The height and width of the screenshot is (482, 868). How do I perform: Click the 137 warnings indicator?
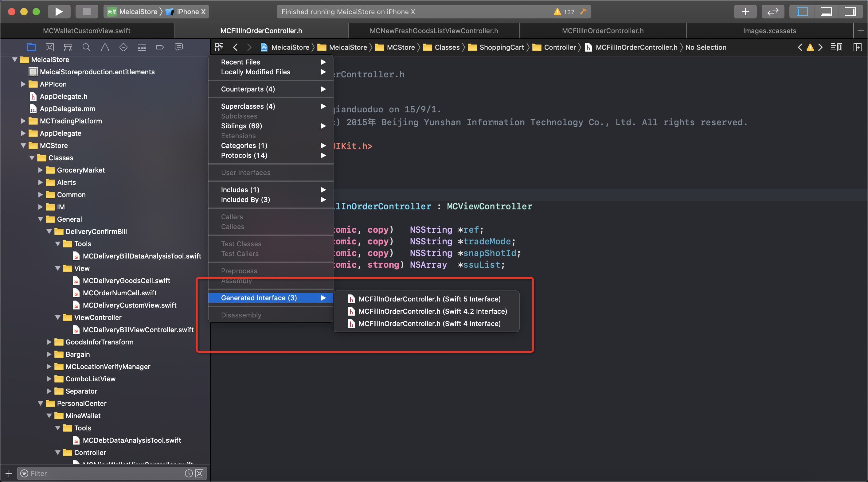(x=564, y=12)
